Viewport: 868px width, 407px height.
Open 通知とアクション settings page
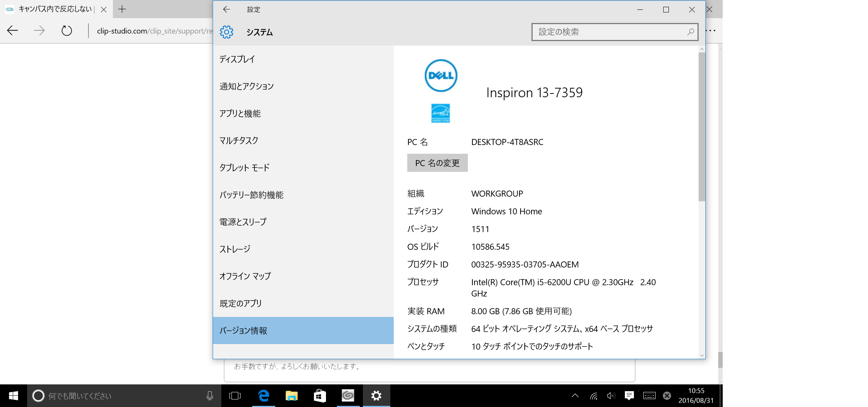pos(247,86)
